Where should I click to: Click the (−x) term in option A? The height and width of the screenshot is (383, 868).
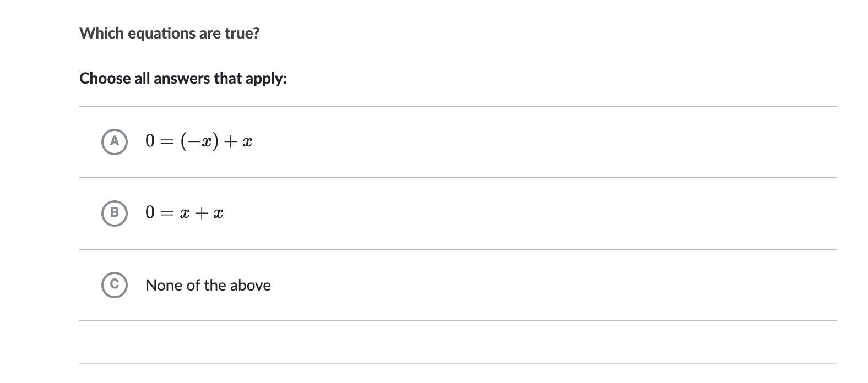click(199, 141)
